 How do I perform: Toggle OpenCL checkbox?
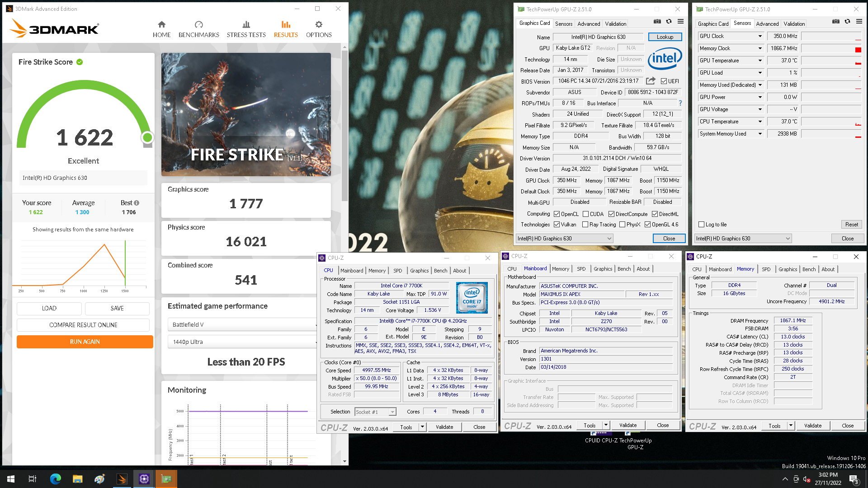point(557,214)
